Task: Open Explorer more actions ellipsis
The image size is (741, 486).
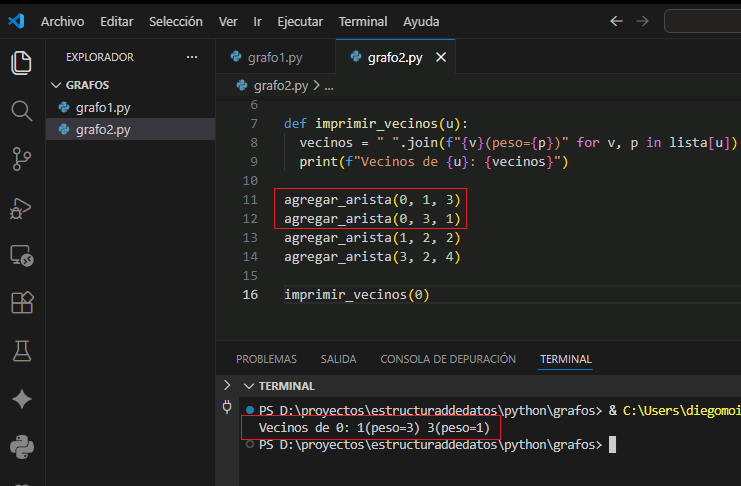Action: (192, 57)
